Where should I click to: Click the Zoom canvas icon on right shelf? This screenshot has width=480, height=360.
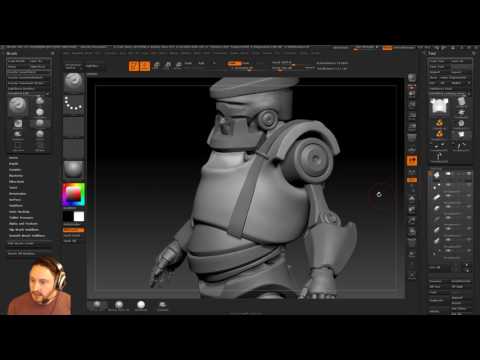[x=412, y=105]
